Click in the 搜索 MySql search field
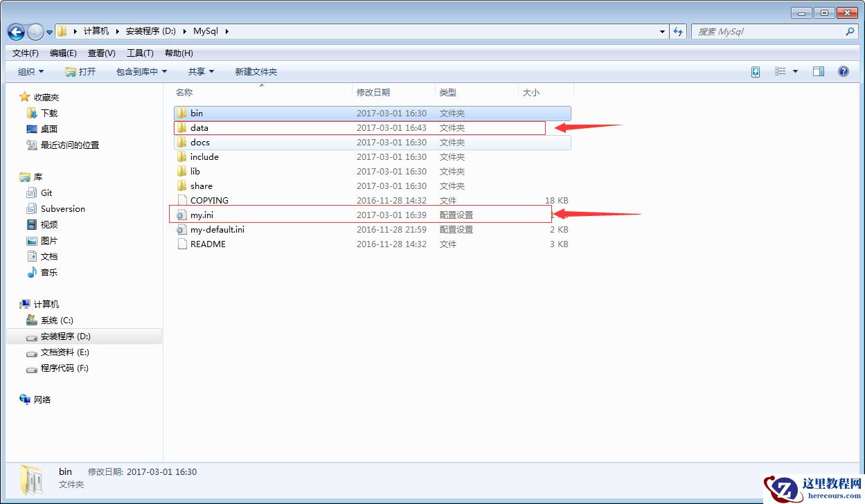Screen dimensions: 865x504 769,32
